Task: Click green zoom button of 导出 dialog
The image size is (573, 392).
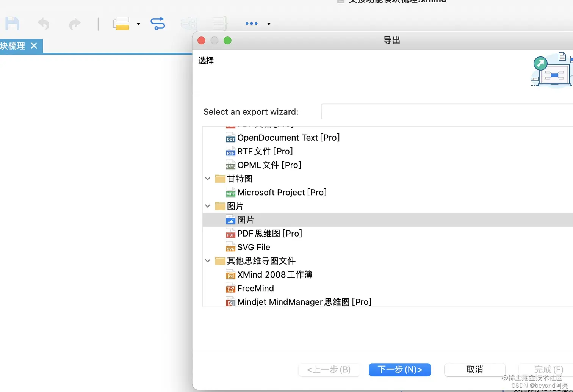Action: pyautogui.click(x=227, y=41)
